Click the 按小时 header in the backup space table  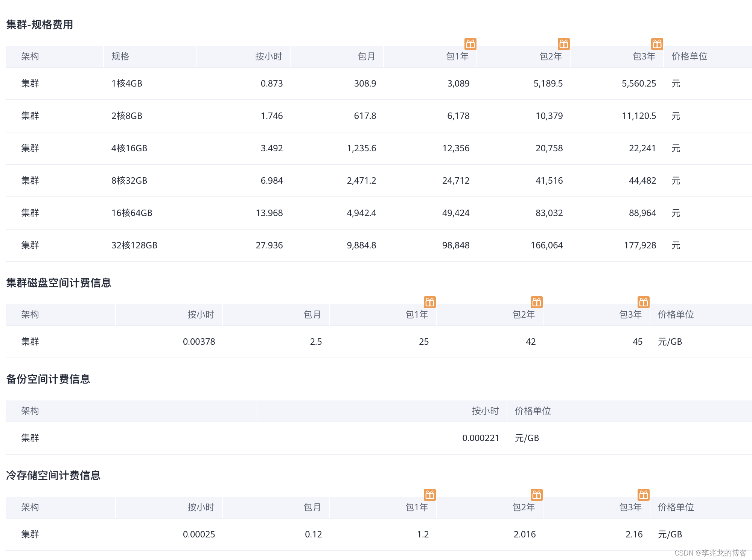(485, 411)
